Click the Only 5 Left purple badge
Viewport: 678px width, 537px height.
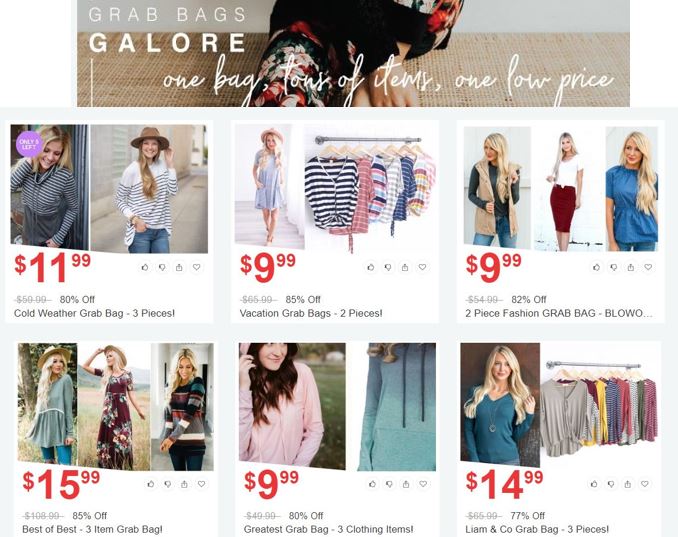coord(29,144)
